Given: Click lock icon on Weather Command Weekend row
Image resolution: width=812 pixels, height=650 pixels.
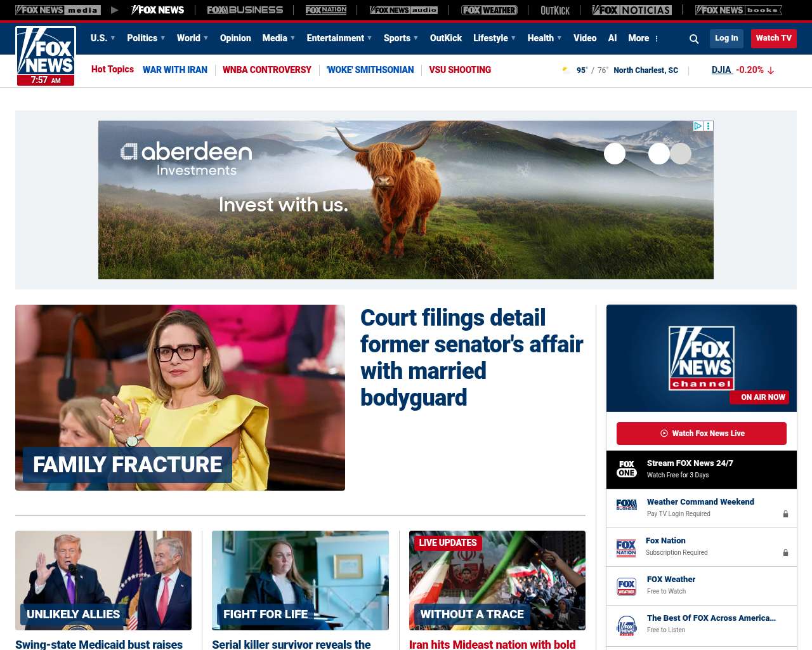Looking at the screenshot, I should [785, 514].
